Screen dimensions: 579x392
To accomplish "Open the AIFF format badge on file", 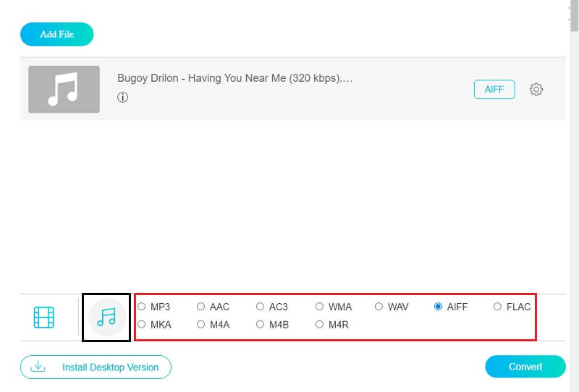I will pyautogui.click(x=494, y=89).
